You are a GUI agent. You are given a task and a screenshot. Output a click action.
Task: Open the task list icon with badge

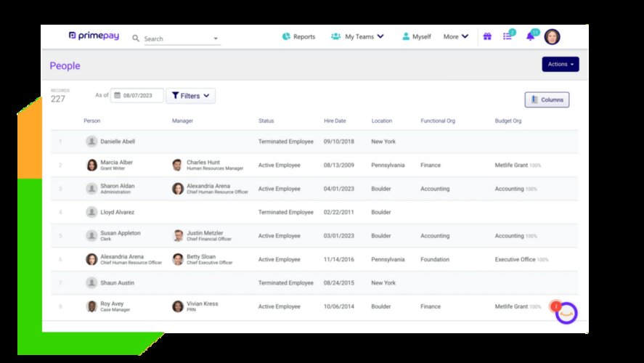coord(508,36)
